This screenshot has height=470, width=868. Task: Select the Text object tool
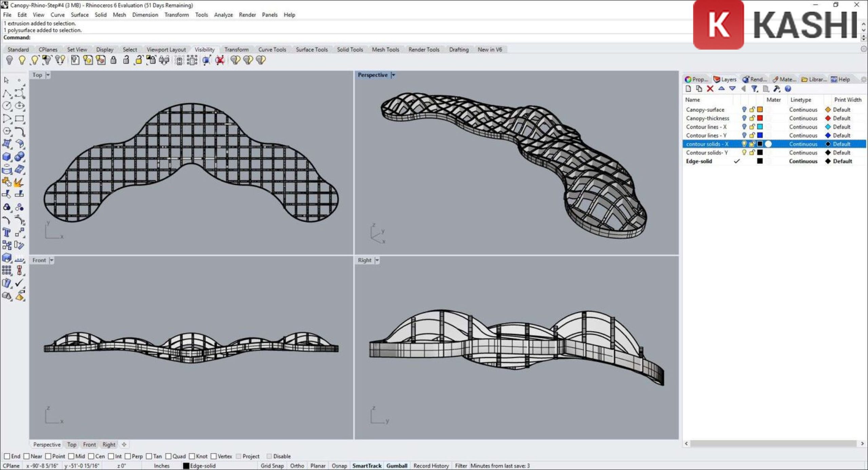[x=6, y=233]
